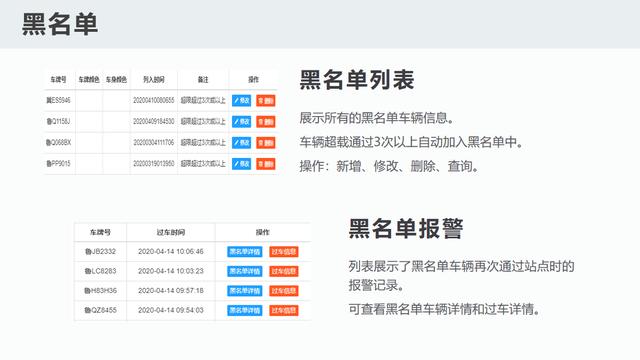Click the 过车时间 column header
640x360 pixels.
tap(171, 232)
